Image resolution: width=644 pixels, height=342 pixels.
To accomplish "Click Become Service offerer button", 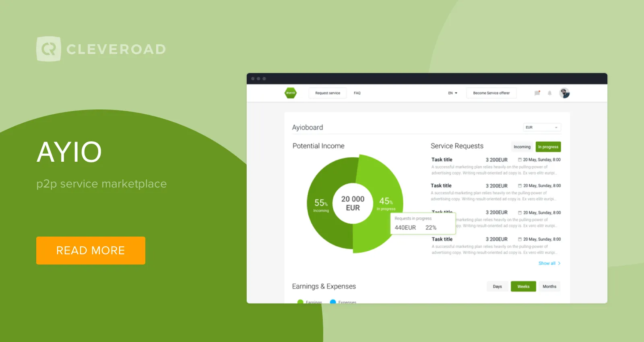I will pos(491,93).
